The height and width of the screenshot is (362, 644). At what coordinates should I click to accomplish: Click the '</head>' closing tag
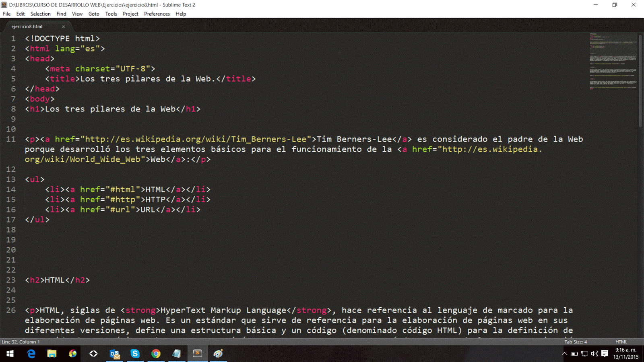[42, 89]
